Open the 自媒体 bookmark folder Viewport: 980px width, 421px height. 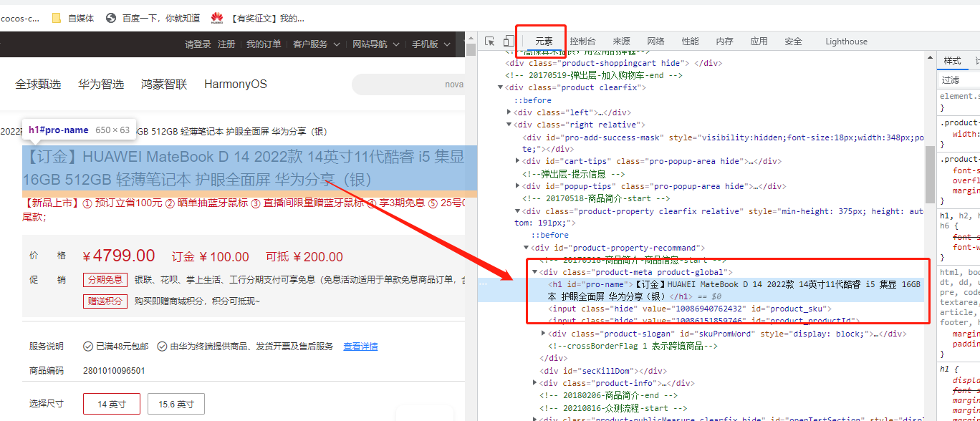74,18
